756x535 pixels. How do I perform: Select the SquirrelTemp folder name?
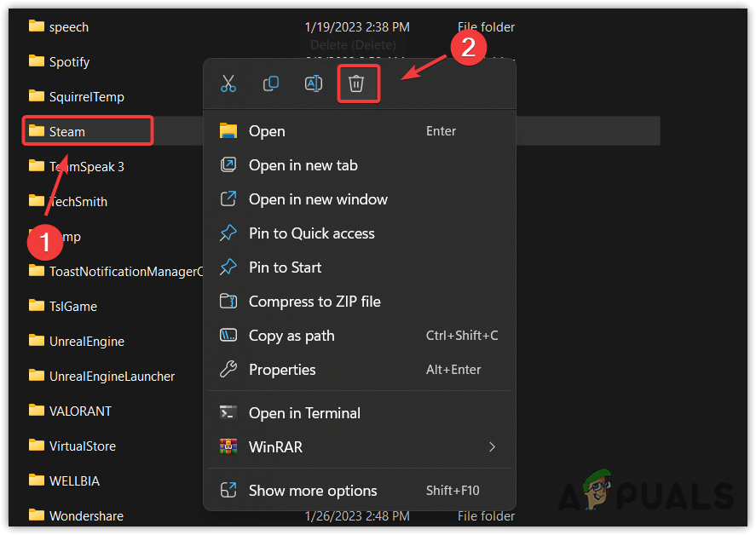point(87,97)
